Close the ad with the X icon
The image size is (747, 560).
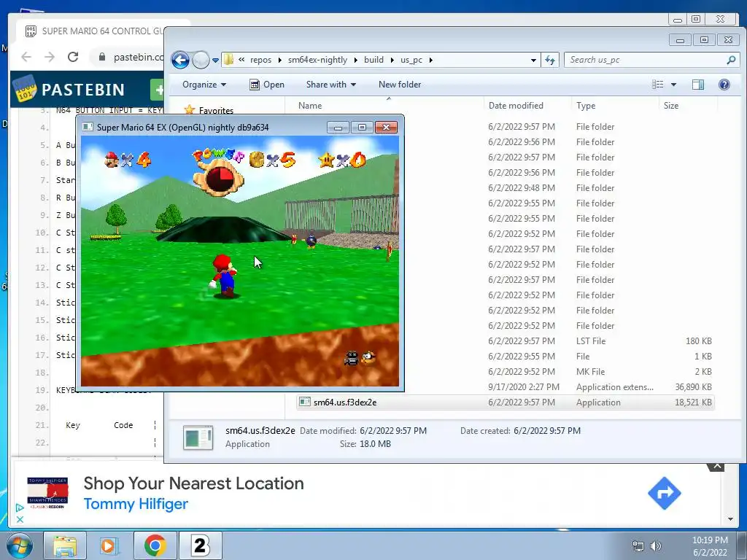tap(20, 519)
